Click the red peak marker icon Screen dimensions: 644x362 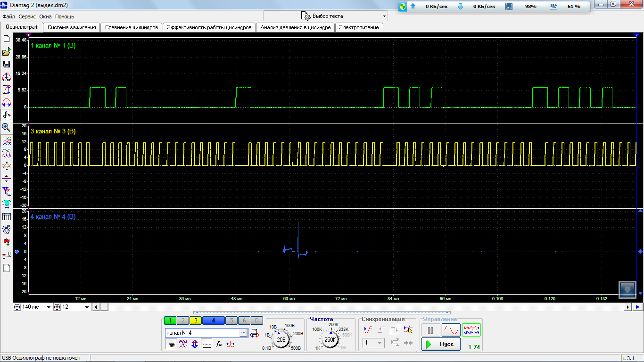pyautogui.click(x=231, y=345)
